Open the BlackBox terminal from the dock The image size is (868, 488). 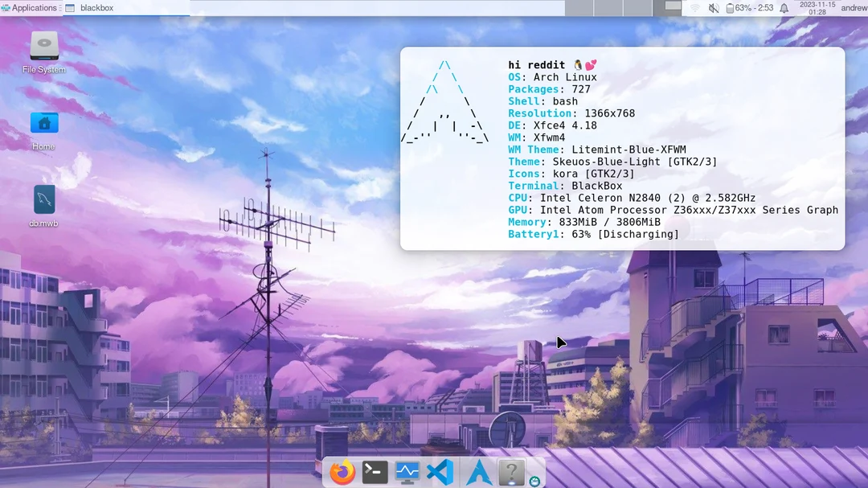(x=375, y=473)
